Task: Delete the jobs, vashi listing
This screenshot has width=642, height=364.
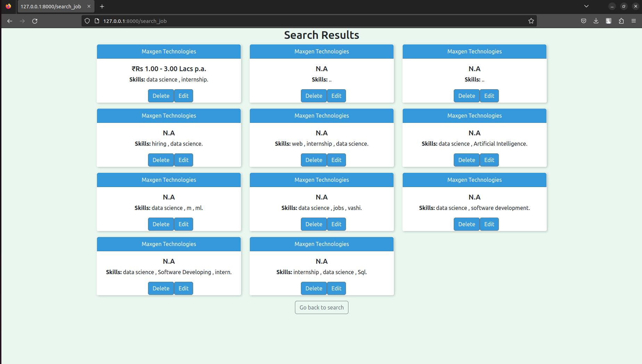Action: click(x=314, y=224)
